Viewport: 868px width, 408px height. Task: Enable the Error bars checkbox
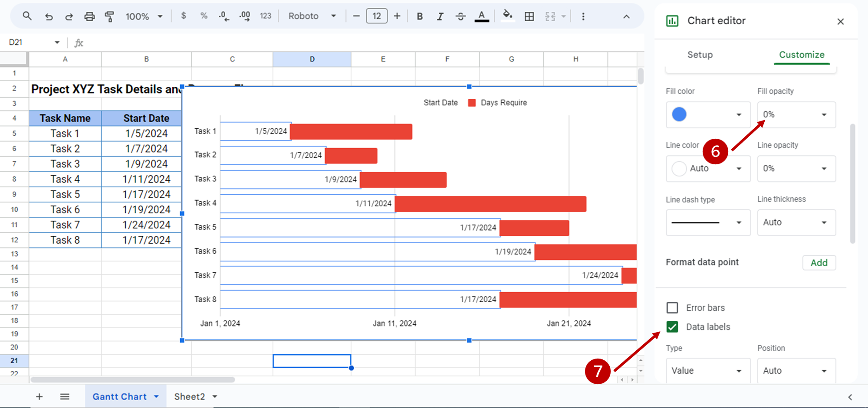(x=672, y=308)
